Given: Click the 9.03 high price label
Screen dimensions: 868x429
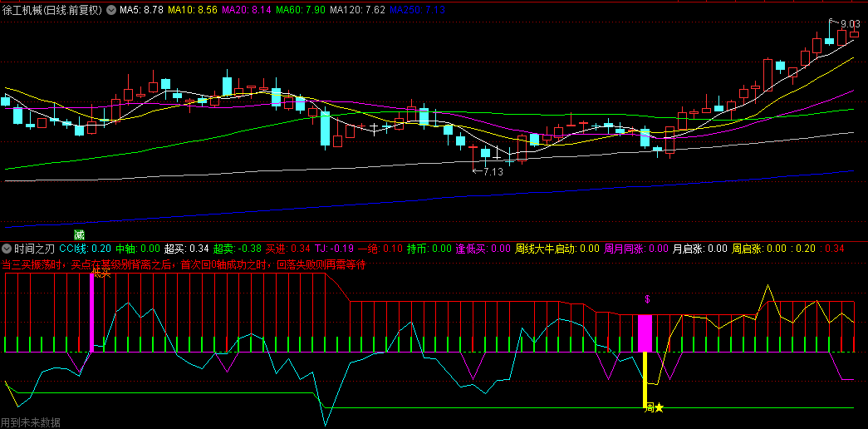Looking at the screenshot, I should [x=850, y=24].
